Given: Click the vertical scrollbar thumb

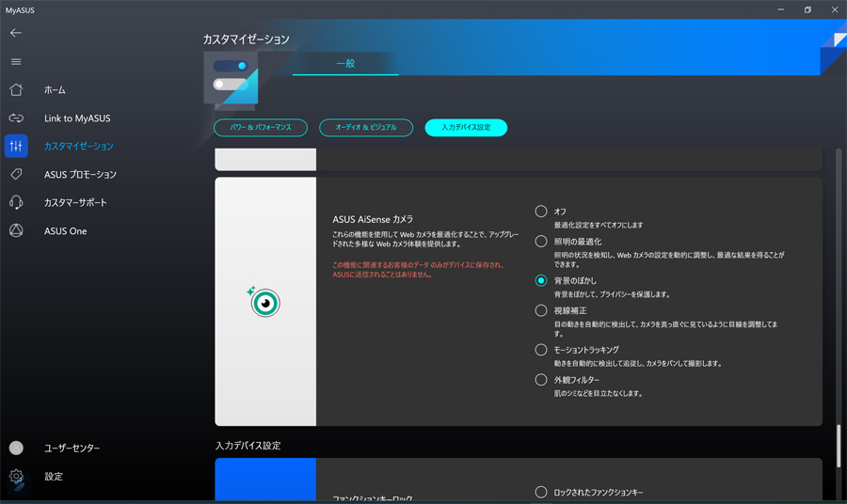Looking at the screenshot, I should (x=839, y=446).
